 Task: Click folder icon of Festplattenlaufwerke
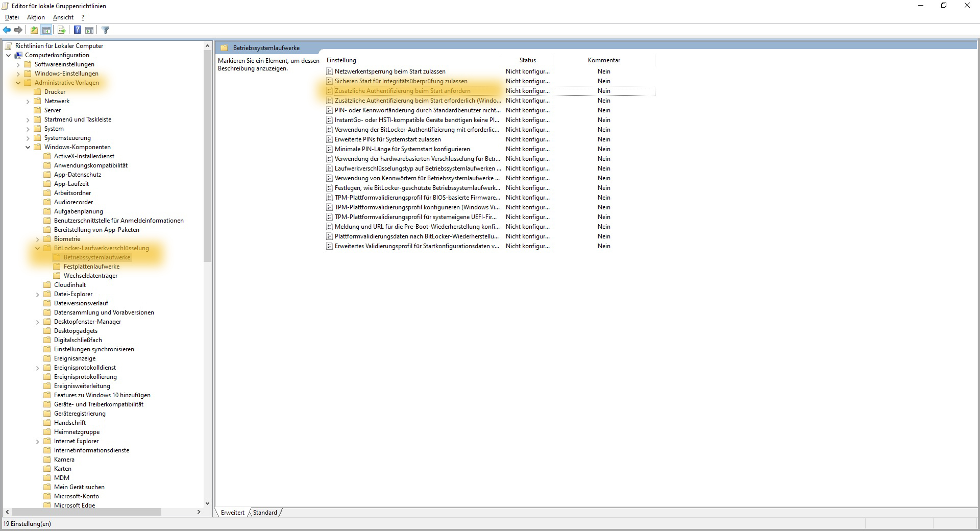57,267
